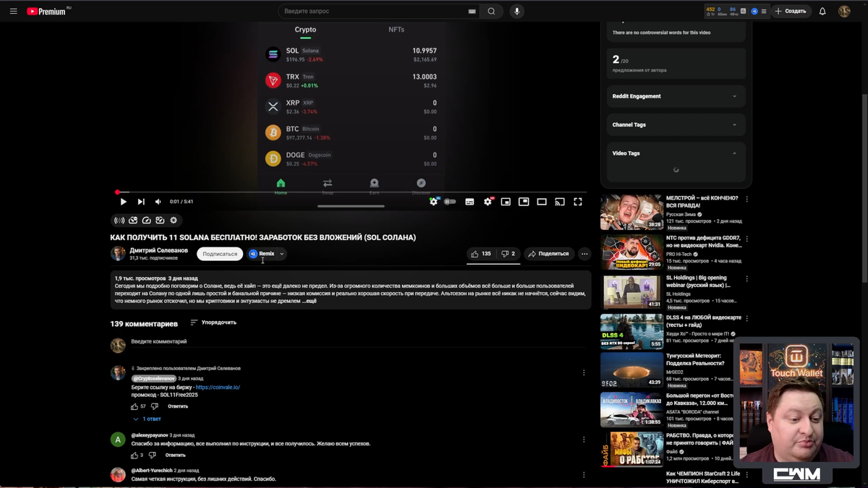Open the vidIQ extension menu lines icon
The height and width of the screenshot is (488, 868).
764,11
